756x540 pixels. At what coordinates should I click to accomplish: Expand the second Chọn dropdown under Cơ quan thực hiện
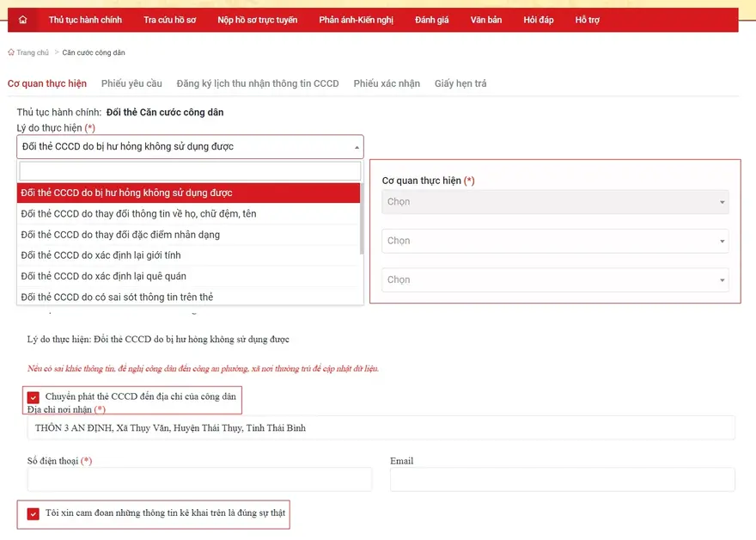[x=556, y=241]
